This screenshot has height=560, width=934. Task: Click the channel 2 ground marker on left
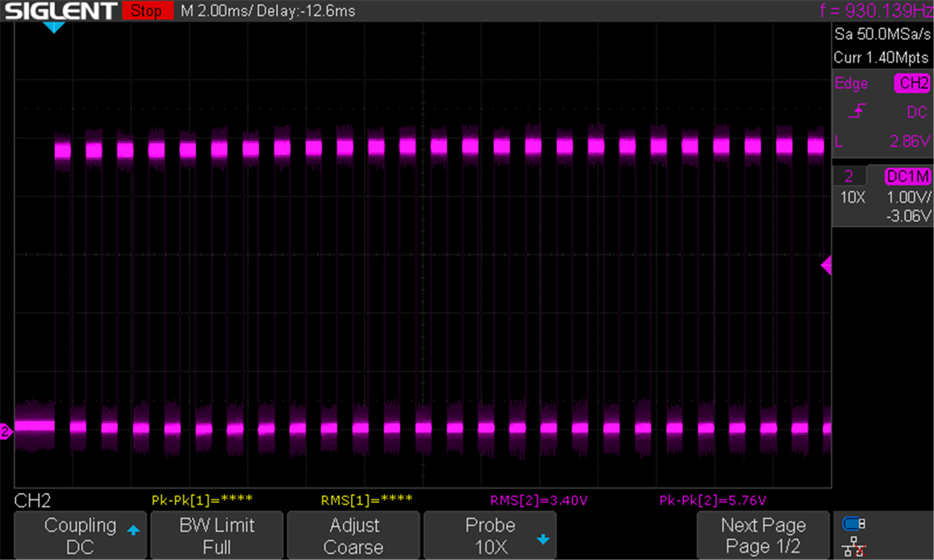click(x=6, y=432)
